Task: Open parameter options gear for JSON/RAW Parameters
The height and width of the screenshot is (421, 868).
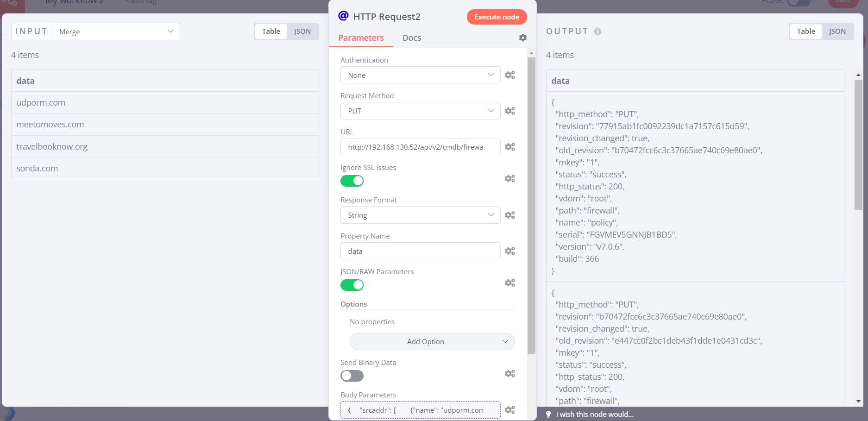Action: (x=510, y=283)
